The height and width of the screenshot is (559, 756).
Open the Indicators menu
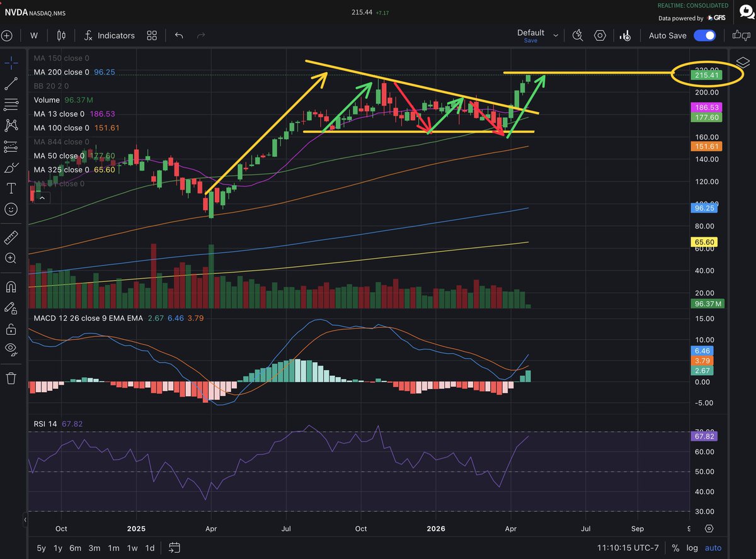click(x=109, y=35)
